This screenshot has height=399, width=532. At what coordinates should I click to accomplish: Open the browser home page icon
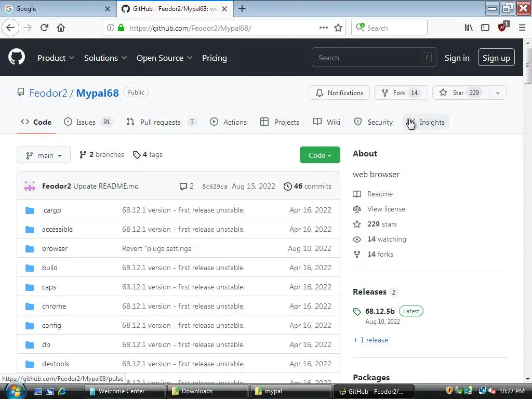[61, 28]
